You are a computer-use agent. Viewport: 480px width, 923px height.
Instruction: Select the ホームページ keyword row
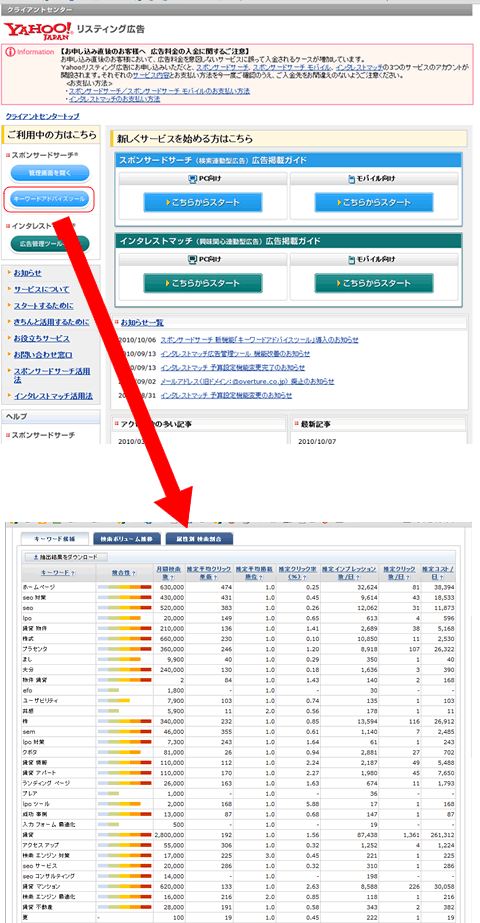coord(239,587)
